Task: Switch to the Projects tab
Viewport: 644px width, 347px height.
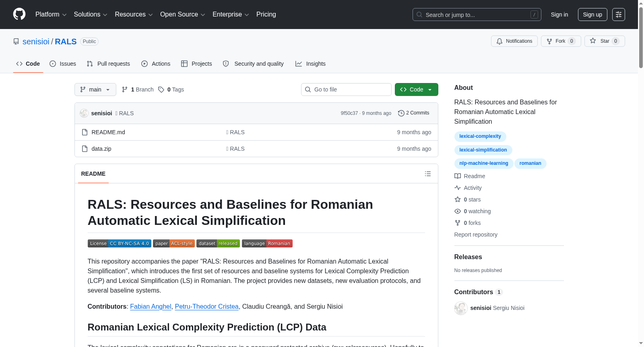Action: tap(196, 64)
